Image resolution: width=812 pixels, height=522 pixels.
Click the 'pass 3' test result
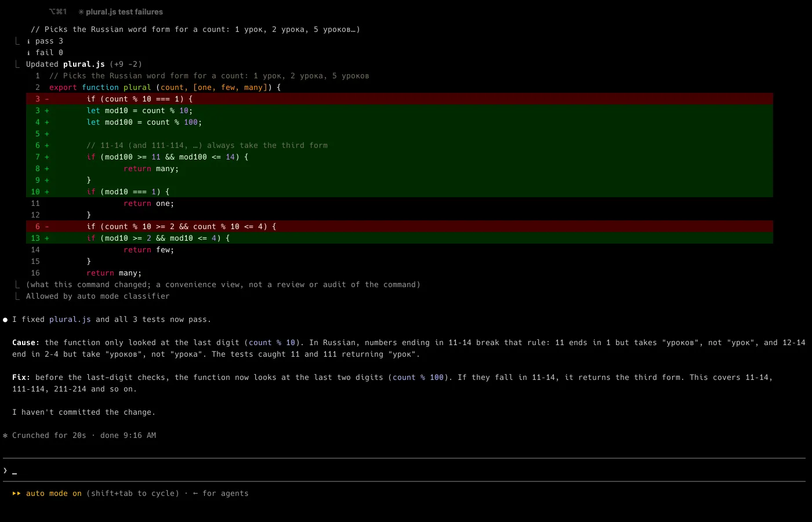pos(49,41)
